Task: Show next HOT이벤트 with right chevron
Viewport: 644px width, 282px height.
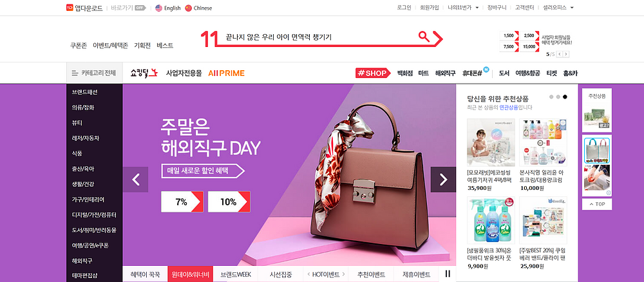Action: [343, 274]
